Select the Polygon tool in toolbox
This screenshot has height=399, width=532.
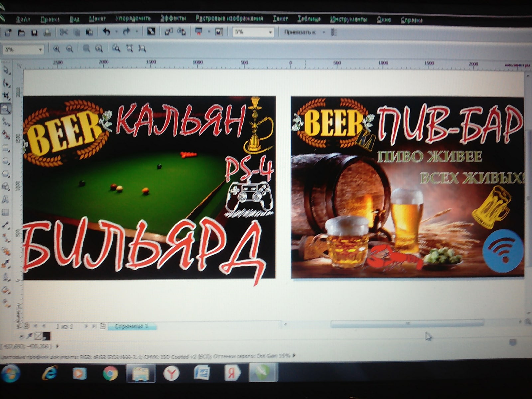6,174
